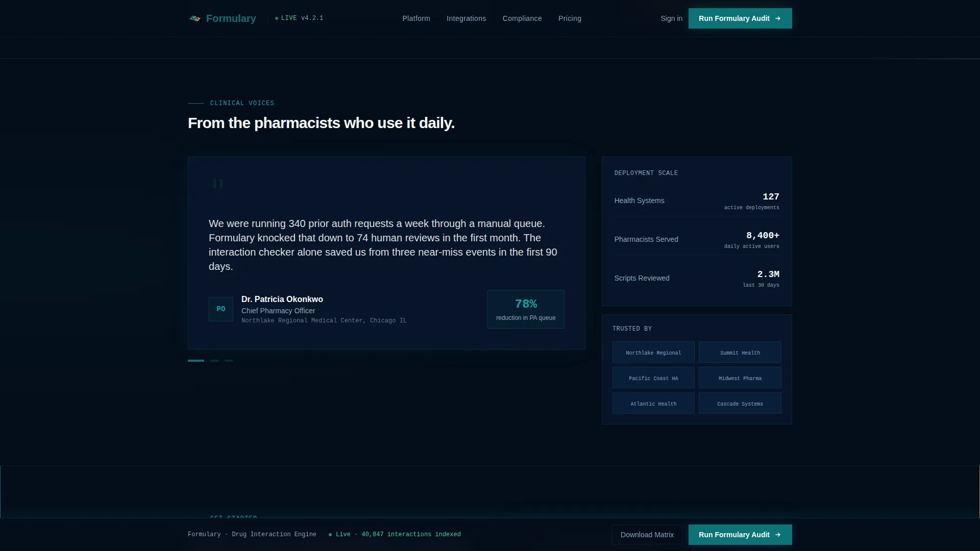This screenshot has width=980, height=551.
Task: Click the Sign in link
Action: (x=671, y=18)
